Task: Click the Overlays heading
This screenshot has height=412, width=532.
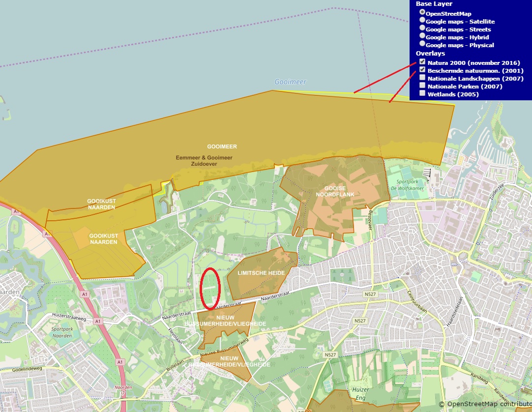Action: point(430,53)
